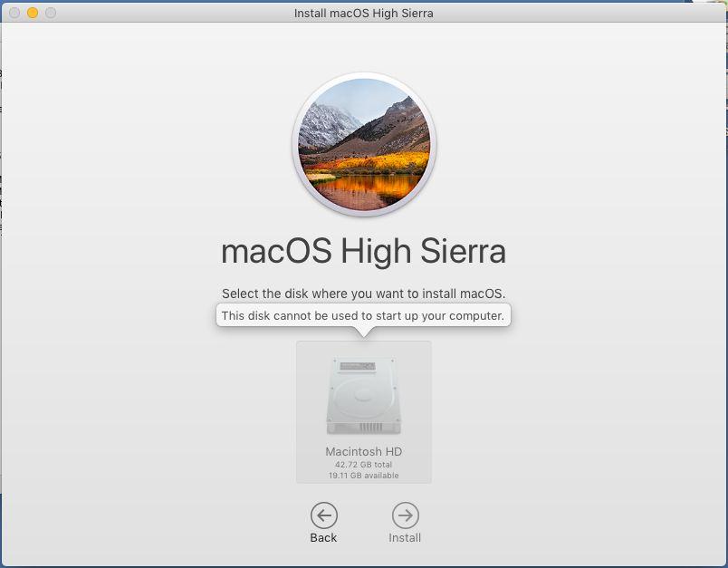This screenshot has width=728, height=568.
Task: Click the macOS High Sierra logo image
Action: (x=364, y=144)
